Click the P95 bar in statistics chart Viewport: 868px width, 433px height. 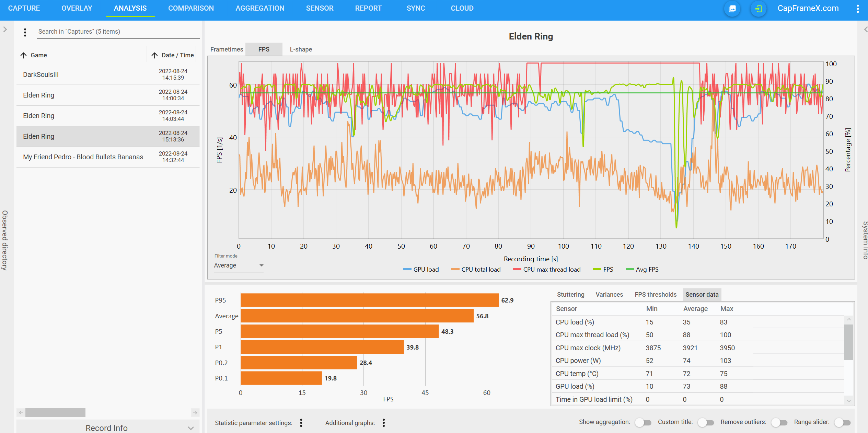pos(370,300)
